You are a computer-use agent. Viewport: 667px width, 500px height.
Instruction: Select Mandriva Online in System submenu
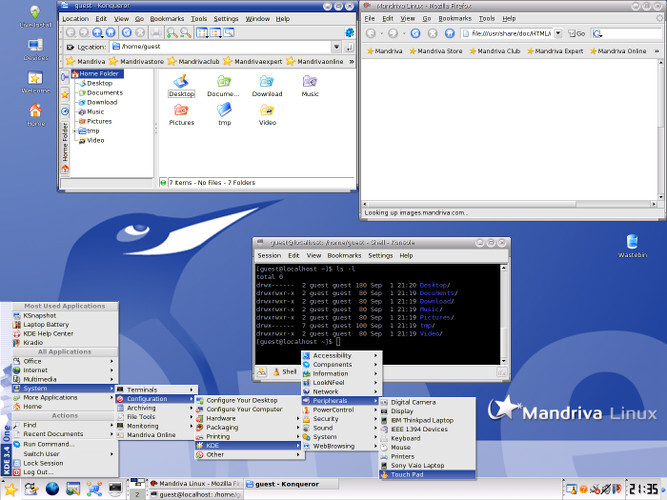click(x=156, y=434)
